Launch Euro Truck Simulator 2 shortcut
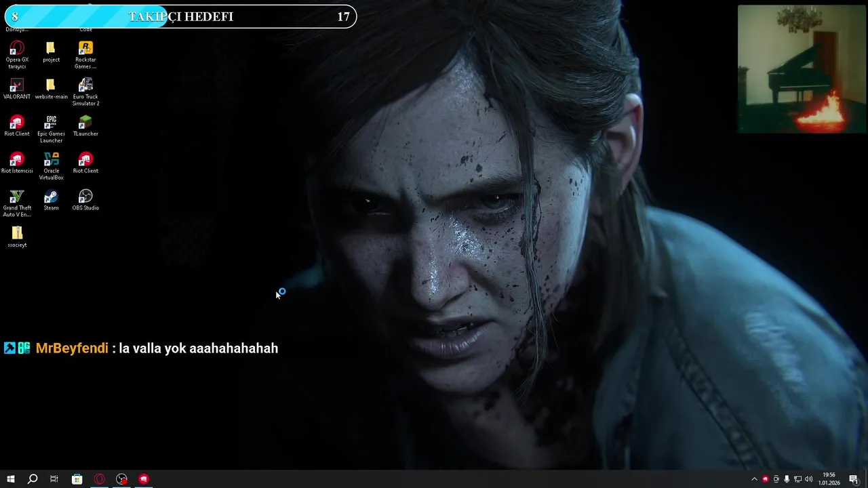The width and height of the screenshot is (868, 488). pos(85,91)
